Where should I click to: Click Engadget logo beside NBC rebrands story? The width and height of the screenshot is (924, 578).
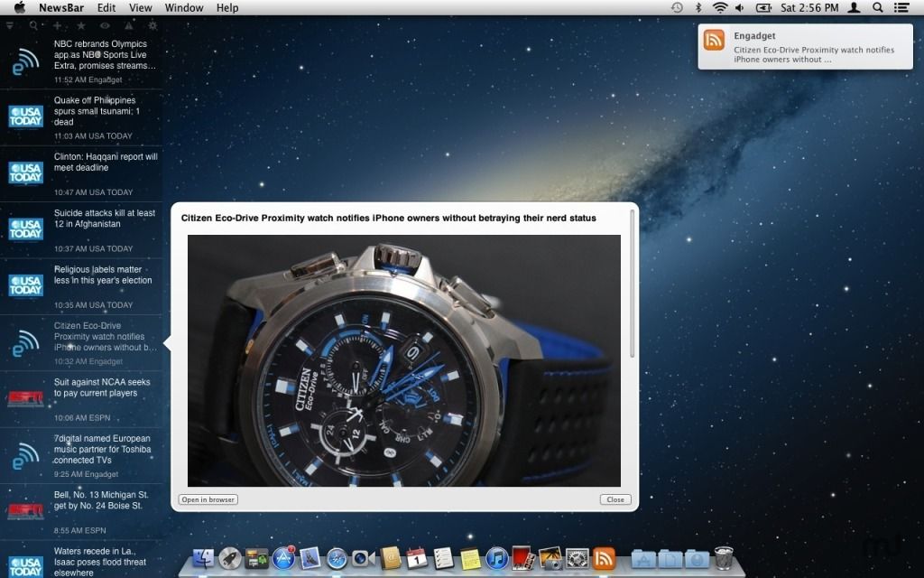coord(25,61)
